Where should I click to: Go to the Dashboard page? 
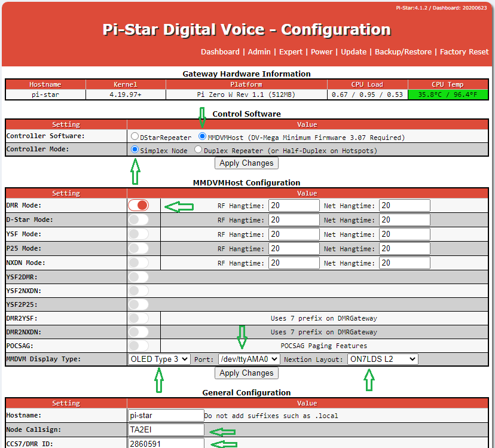pos(220,52)
